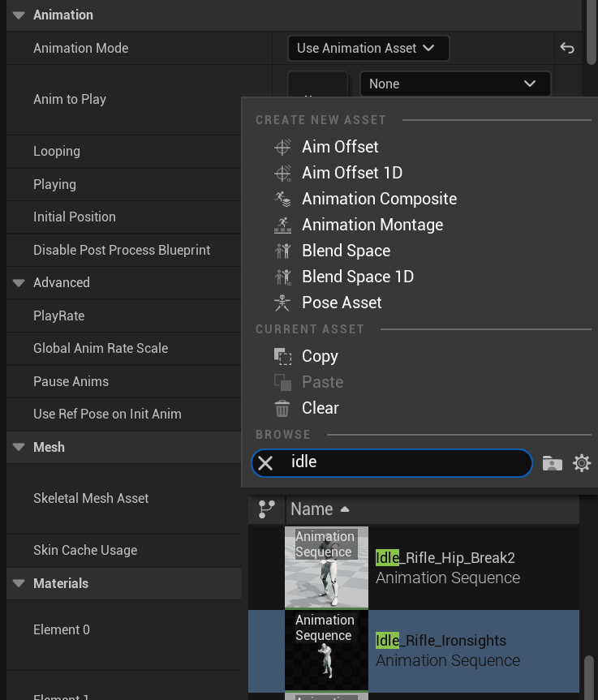Select Idle_Rifle_Hip_Break2 animation sequence
The image size is (598, 700).
(x=414, y=568)
